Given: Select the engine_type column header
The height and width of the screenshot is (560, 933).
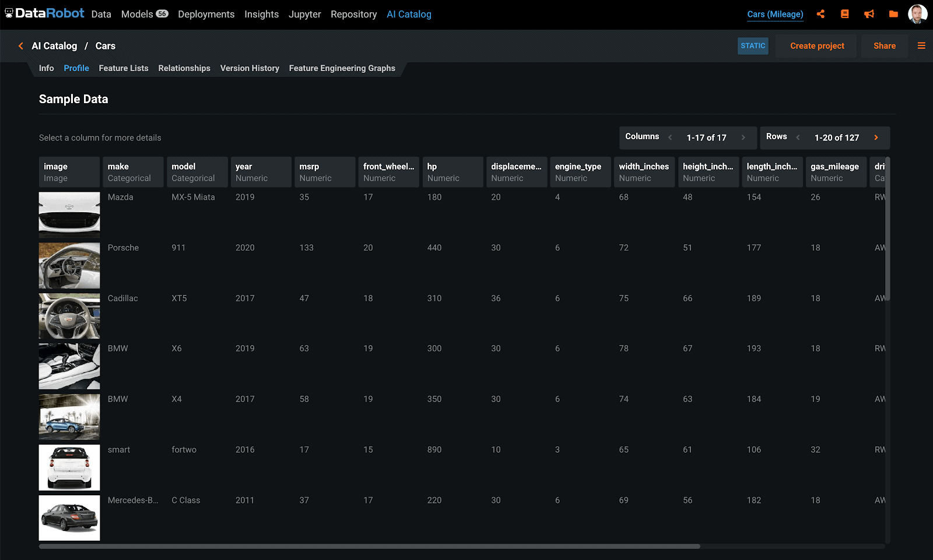Looking at the screenshot, I should (581, 172).
